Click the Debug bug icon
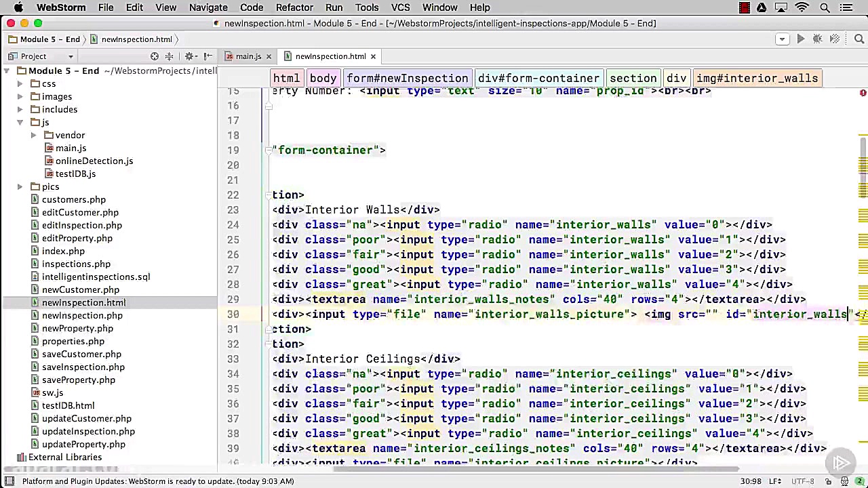This screenshot has height=488, width=868. tap(818, 39)
